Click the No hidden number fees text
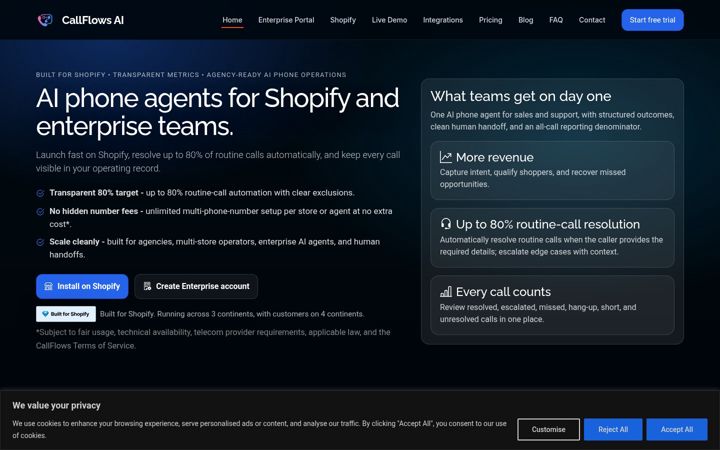Viewport: 720px width, 450px height. pos(94,211)
